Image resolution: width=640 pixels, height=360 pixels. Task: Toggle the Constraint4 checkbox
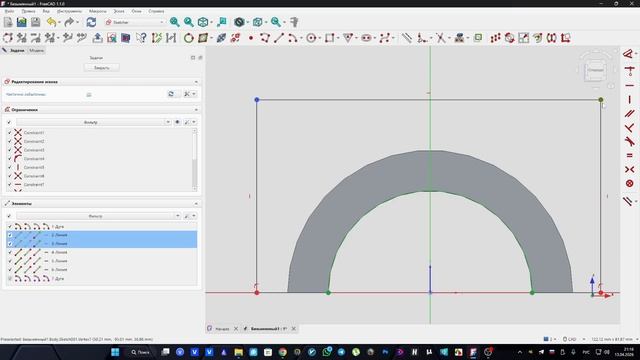coord(10,158)
